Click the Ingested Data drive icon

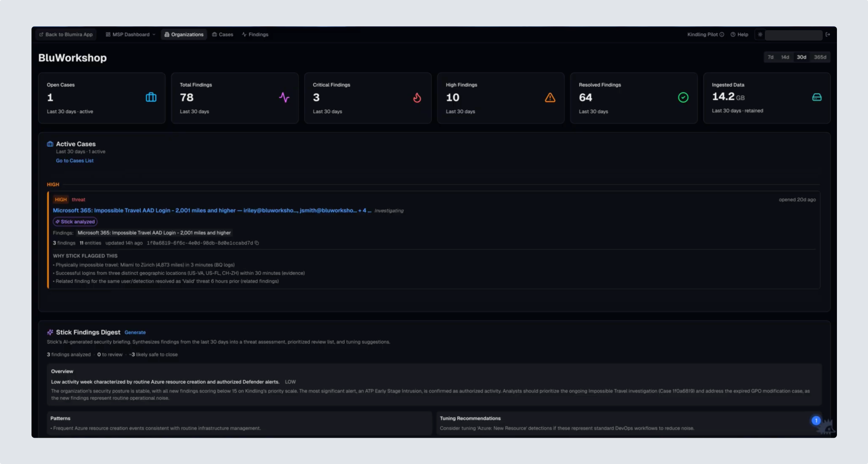click(817, 97)
